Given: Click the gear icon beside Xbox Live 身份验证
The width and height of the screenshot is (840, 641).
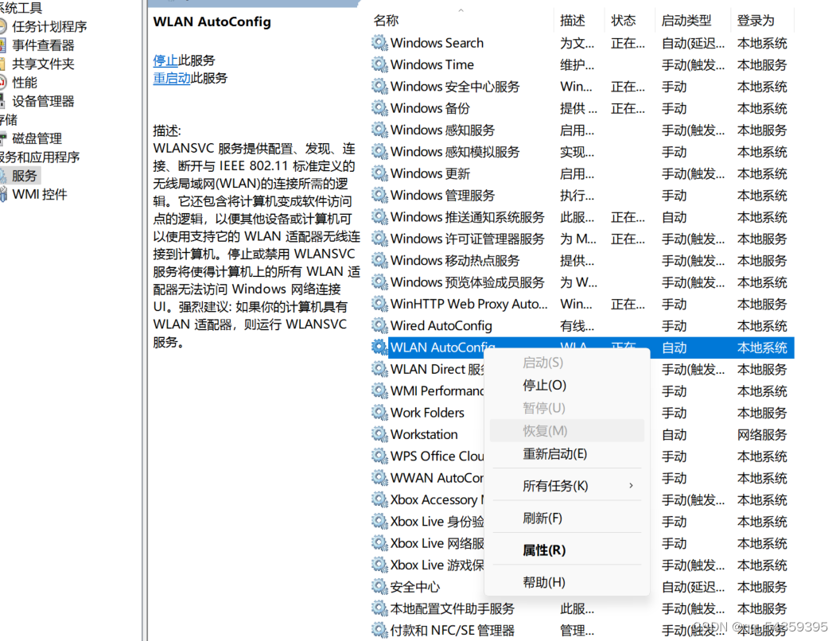Looking at the screenshot, I should point(379,522).
